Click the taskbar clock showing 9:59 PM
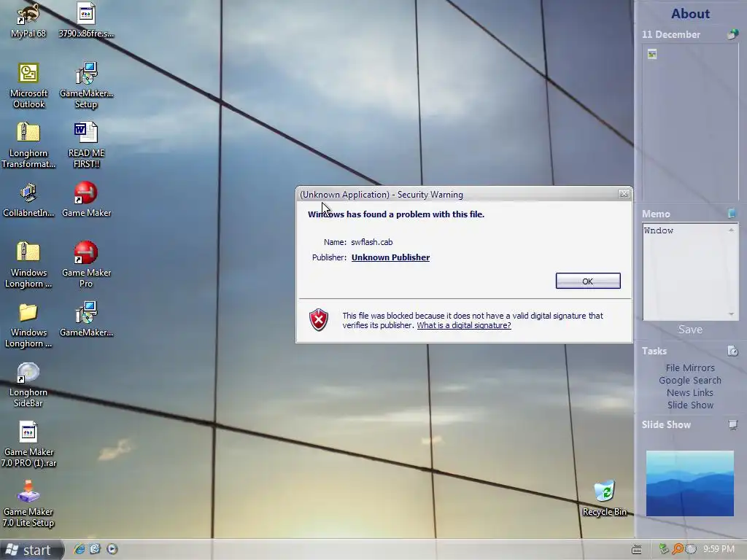The height and width of the screenshot is (560, 747). pos(719,549)
